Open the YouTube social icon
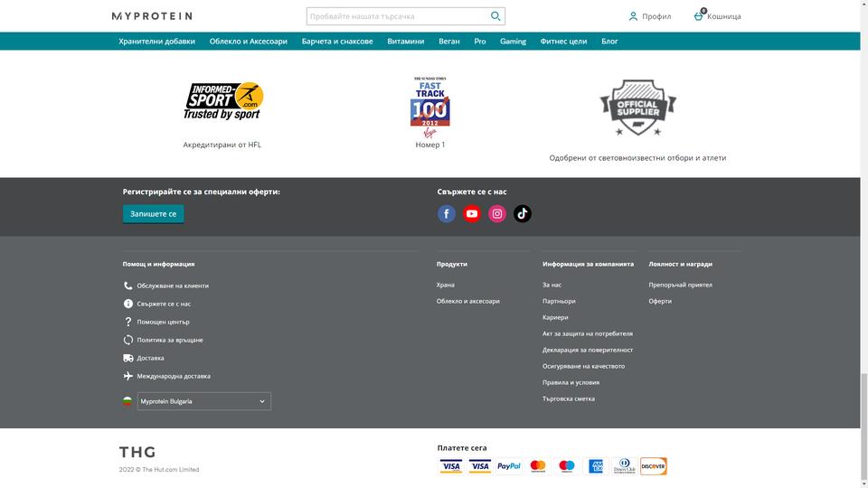 point(472,213)
